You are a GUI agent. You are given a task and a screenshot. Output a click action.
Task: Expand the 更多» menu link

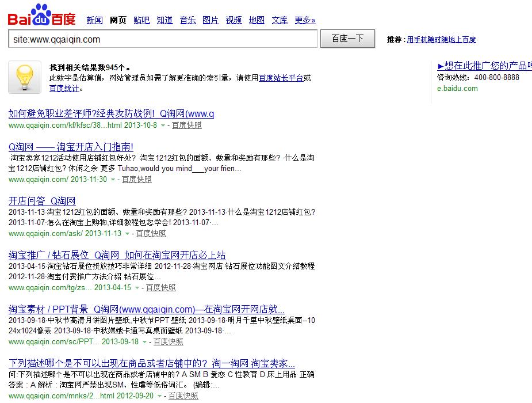305,20
